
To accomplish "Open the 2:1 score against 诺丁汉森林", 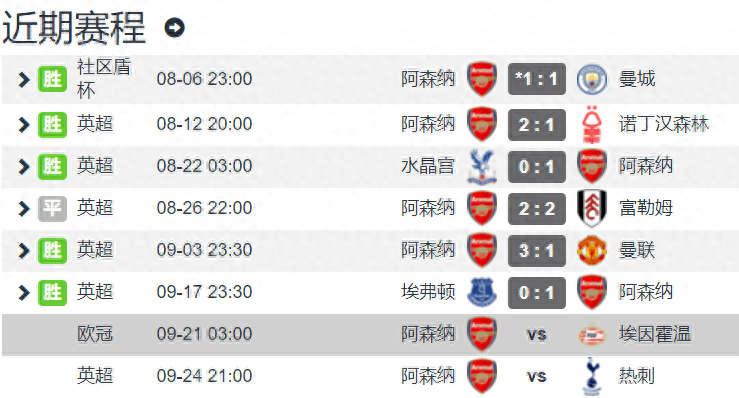I will [537, 125].
